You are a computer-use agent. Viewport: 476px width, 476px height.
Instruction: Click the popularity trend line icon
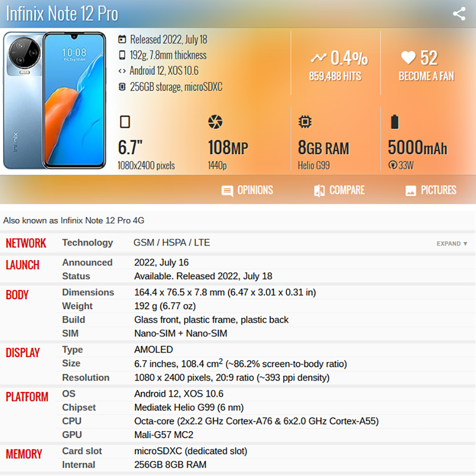click(x=318, y=58)
